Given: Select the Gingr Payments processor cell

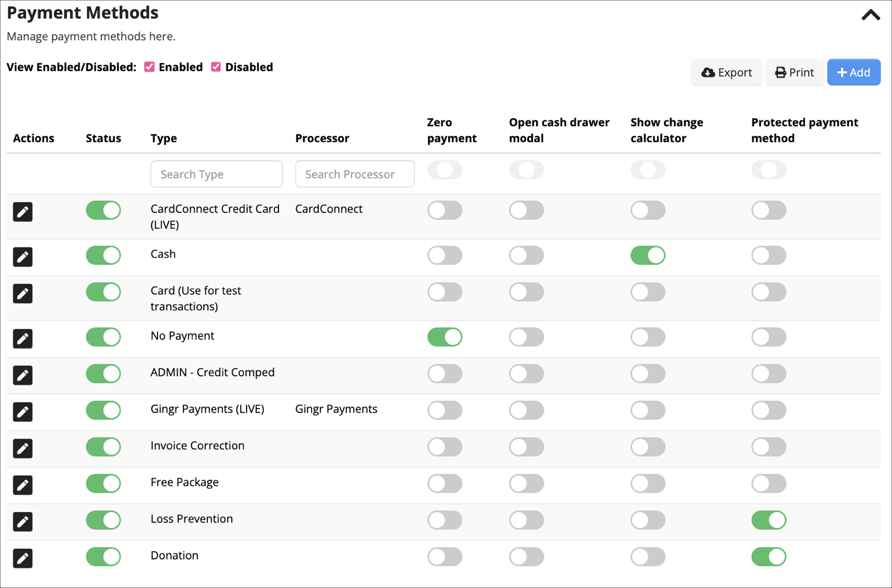Looking at the screenshot, I should (336, 409).
